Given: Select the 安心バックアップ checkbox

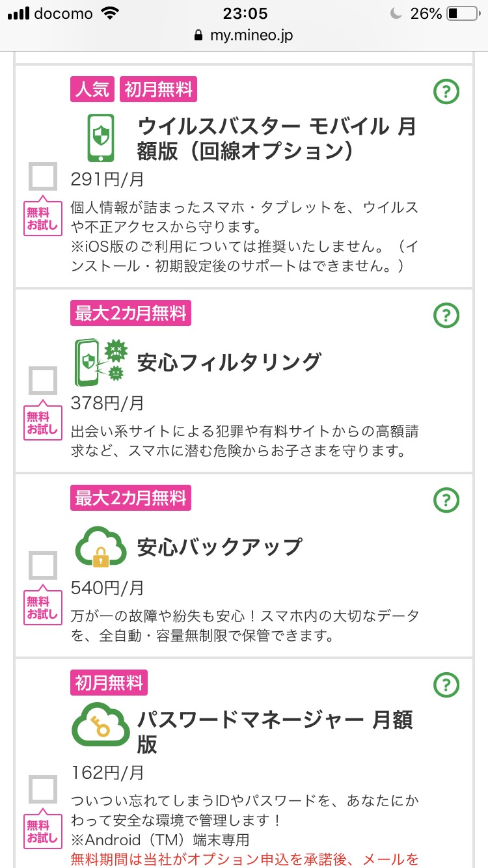Looking at the screenshot, I should click(x=44, y=565).
